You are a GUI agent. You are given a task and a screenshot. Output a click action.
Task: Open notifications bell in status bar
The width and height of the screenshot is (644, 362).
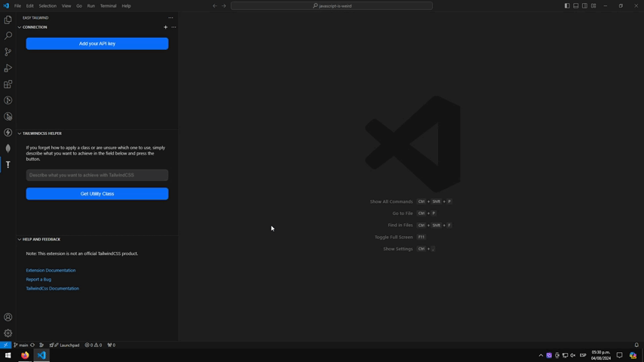click(636, 345)
